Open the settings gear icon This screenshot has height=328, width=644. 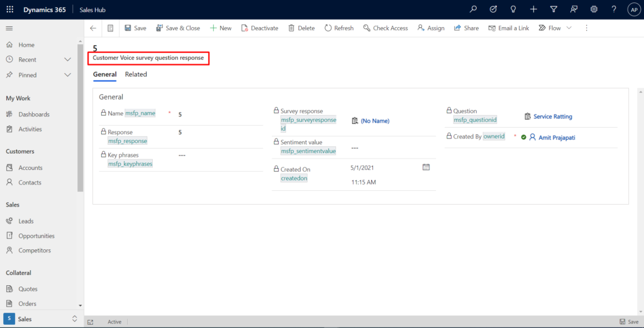(x=594, y=9)
